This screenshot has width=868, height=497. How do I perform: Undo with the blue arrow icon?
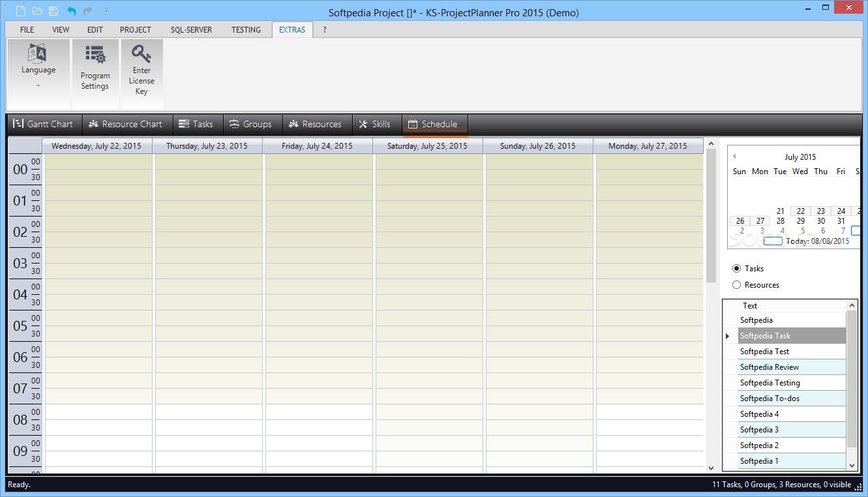point(71,11)
